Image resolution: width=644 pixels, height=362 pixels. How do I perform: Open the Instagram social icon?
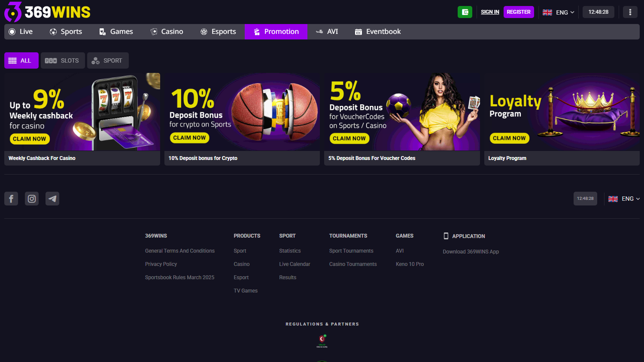click(32, 199)
